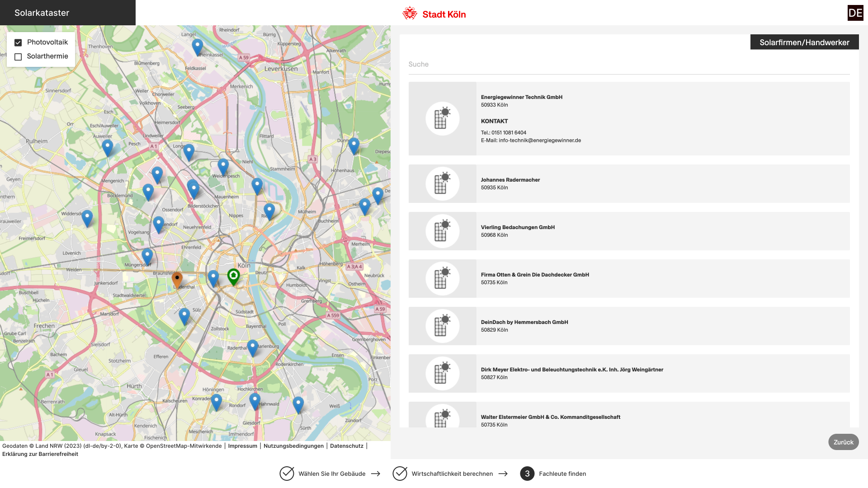The image size is (868, 488).
Task: Click the info-technik@energiegewinner.de email address
Action: point(540,141)
